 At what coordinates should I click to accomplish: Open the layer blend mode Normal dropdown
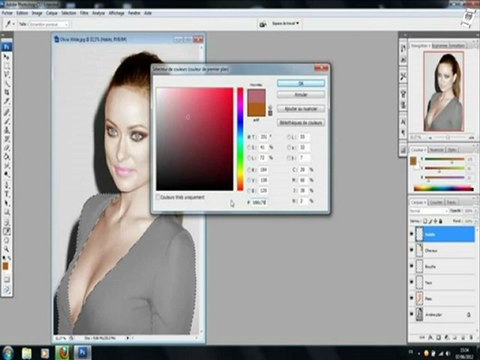429,211
